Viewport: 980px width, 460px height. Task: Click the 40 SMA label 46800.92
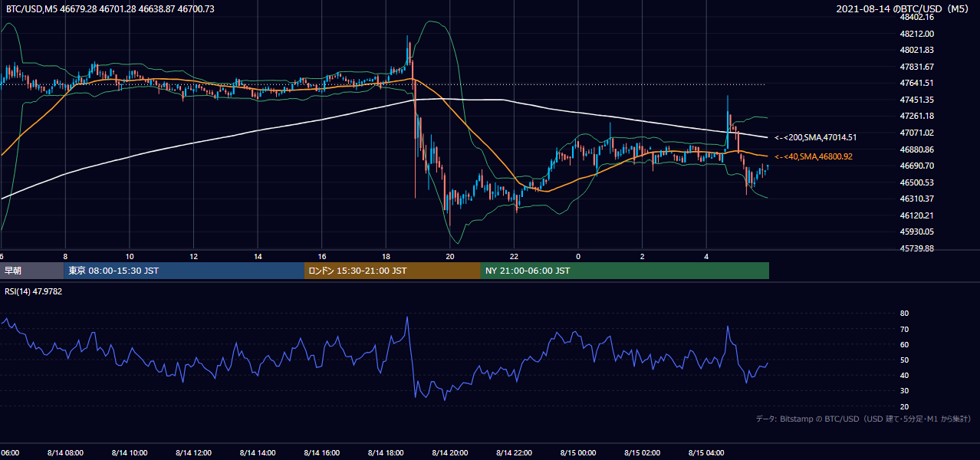click(x=814, y=156)
